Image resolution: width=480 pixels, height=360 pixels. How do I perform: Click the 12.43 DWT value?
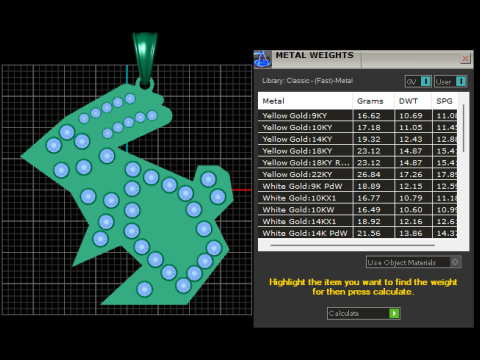click(x=411, y=139)
